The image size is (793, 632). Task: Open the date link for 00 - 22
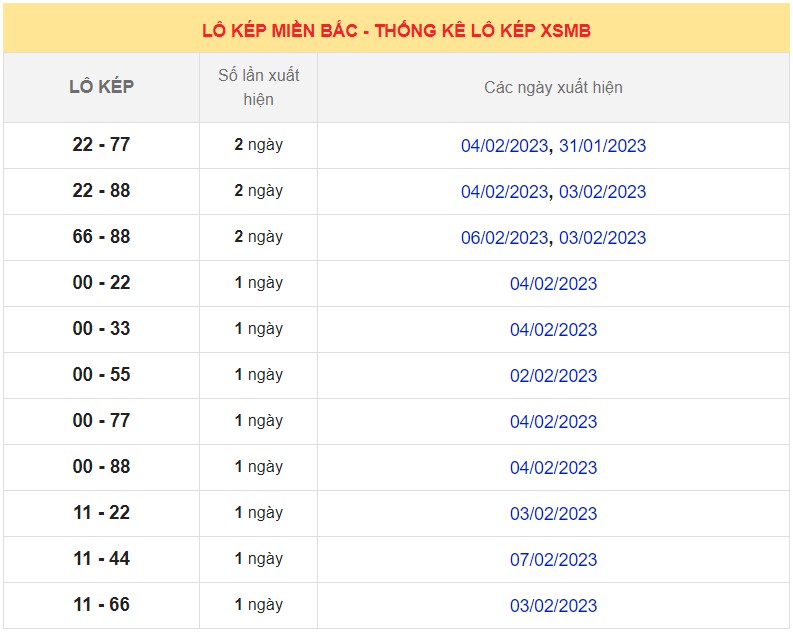(553, 284)
